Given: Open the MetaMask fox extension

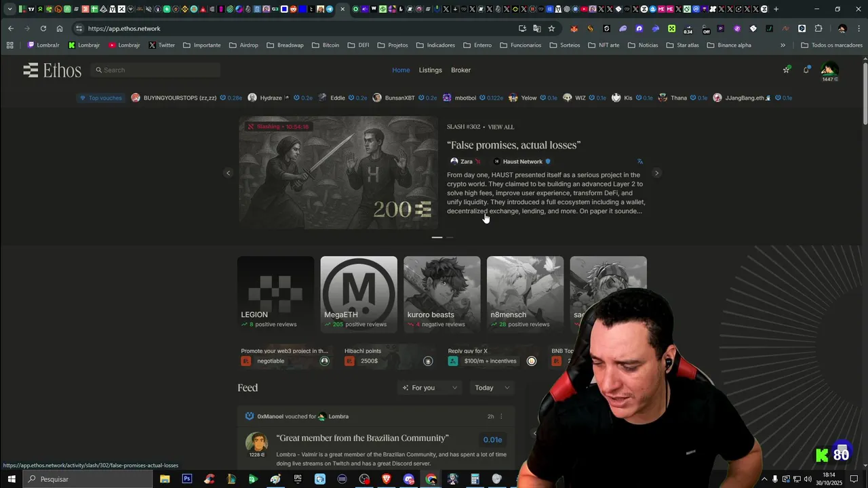Looking at the screenshot, I should (x=574, y=28).
